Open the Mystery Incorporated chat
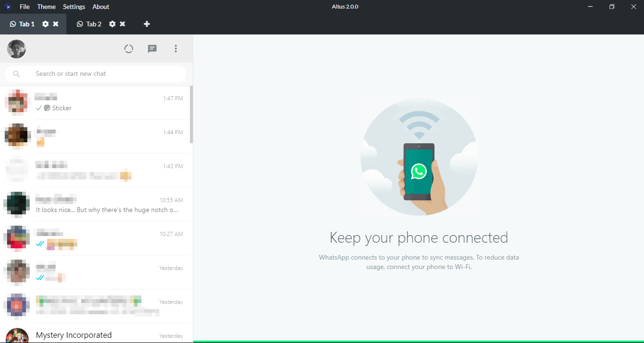This screenshot has width=644, height=343. 95,333
